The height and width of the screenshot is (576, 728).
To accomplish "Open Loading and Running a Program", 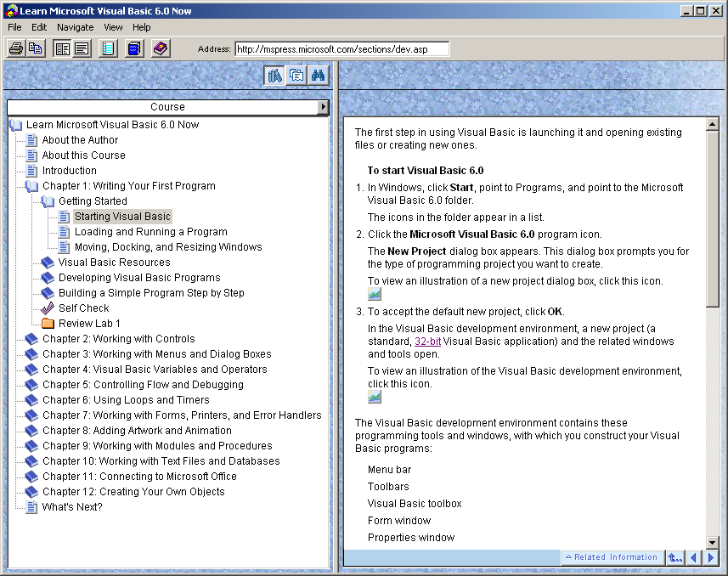I will click(151, 232).
